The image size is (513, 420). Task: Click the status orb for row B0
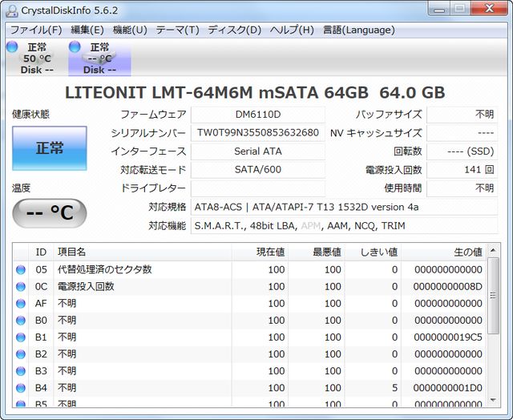pos(21,321)
